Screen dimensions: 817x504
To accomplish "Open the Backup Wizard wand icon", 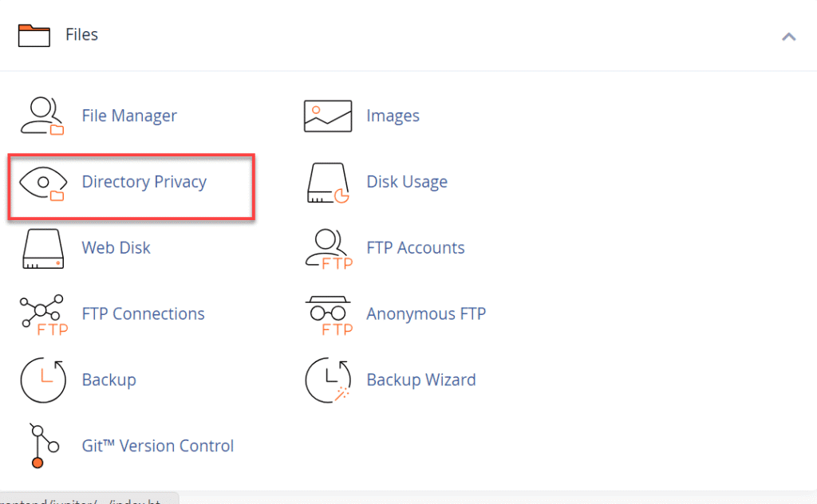I will [x=328, y=380].
